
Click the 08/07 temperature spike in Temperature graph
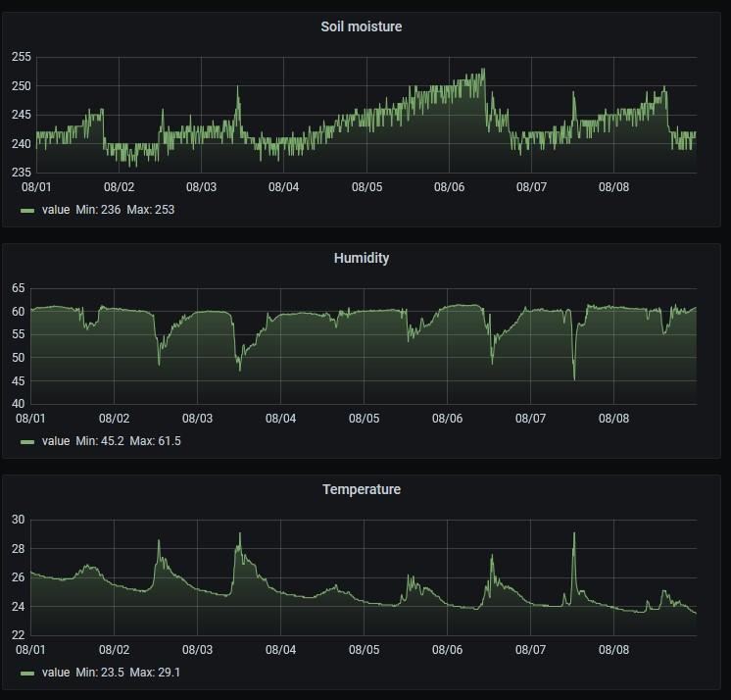(574, 534)
